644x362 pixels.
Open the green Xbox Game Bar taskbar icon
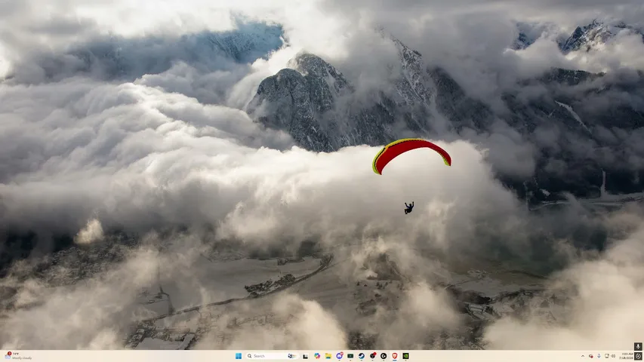click(350, 356)
